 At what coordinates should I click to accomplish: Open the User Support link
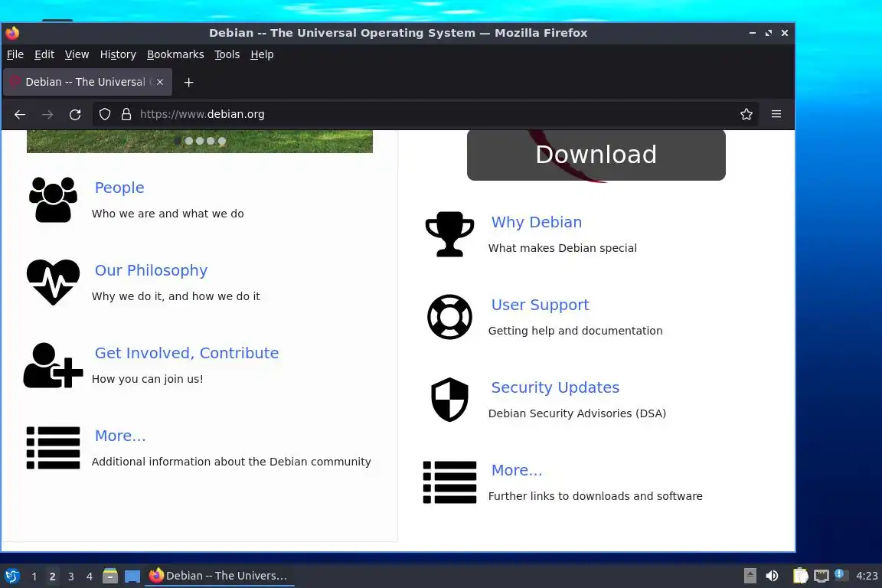(x=540, y=305)
